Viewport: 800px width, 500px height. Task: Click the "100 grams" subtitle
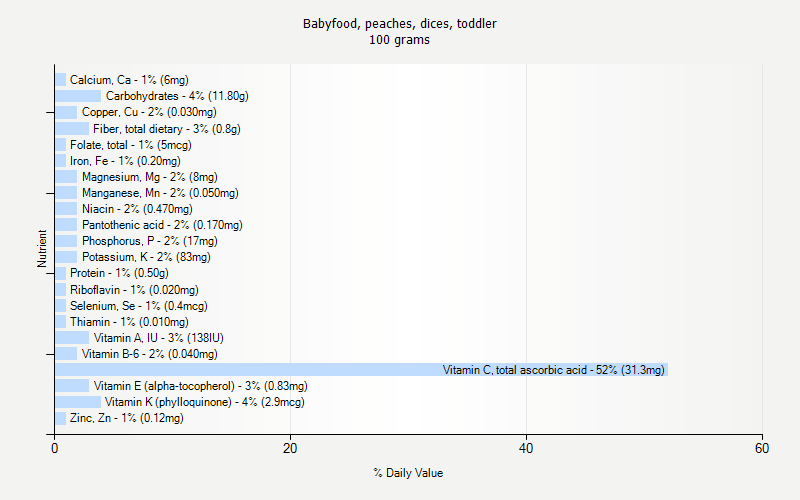[399, 40]
